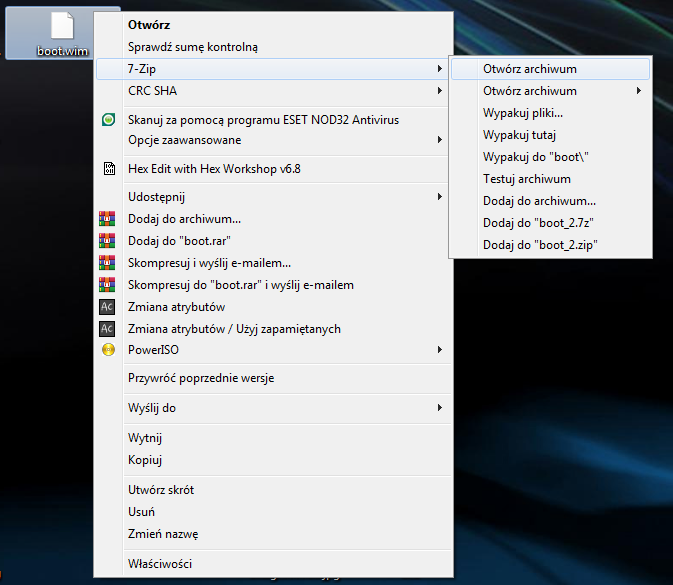Open second 'Otwórz archiwum' entry with arrow

[x=550, y=91]
